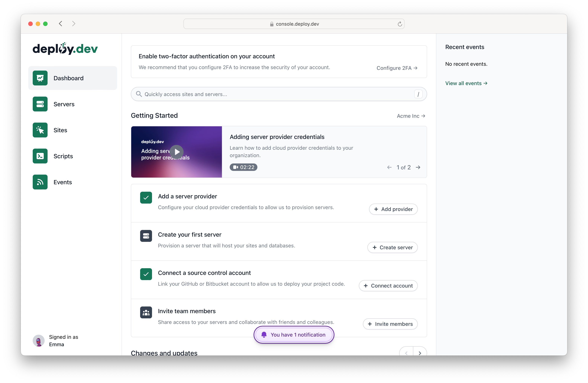Click the Events feed icon

(x=40, y=182)
